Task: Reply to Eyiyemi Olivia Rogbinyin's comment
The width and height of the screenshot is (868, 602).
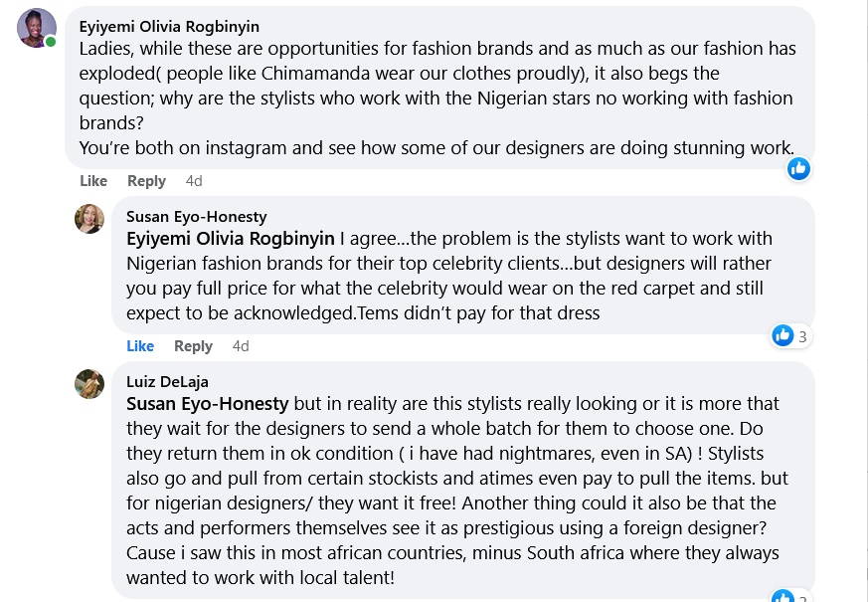Action: click(146, 181)
